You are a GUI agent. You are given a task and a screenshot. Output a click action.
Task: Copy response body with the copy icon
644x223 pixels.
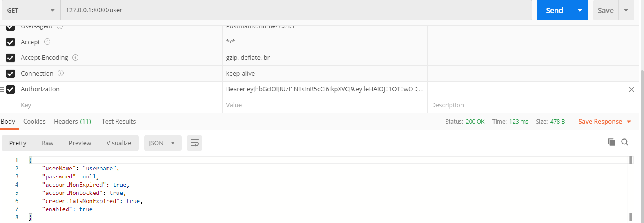click(611, 142)
